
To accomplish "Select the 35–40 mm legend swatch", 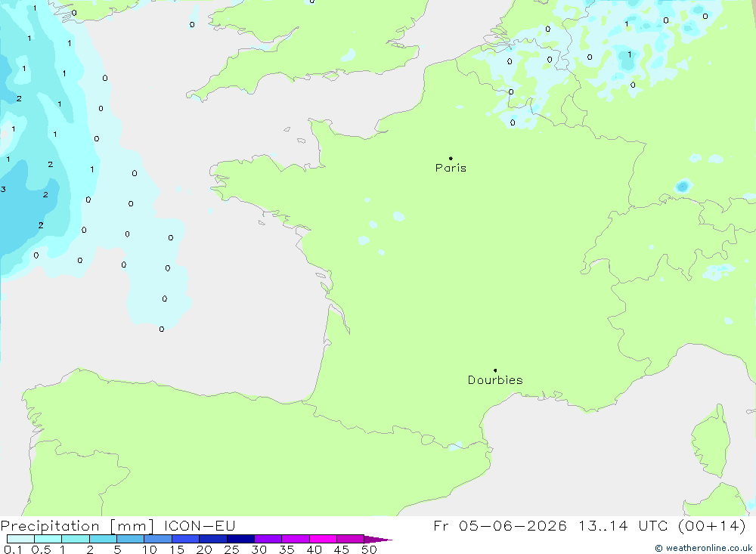I will pos(296,539).
